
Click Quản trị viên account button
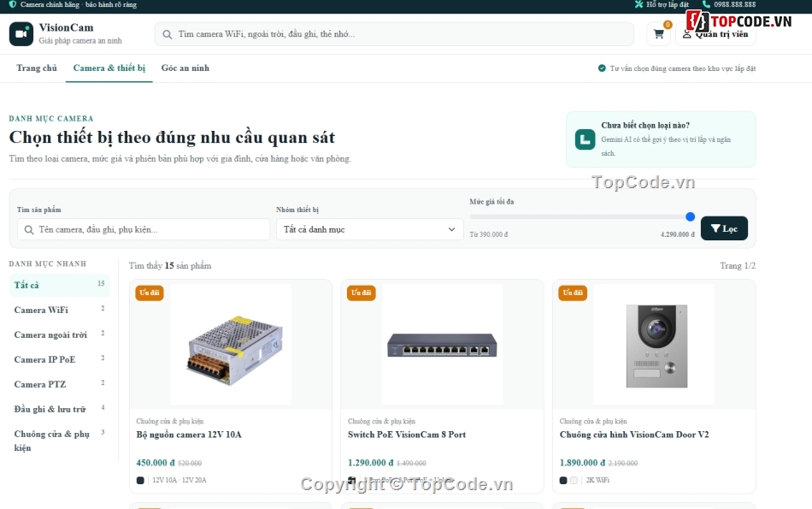click(715, 34)
